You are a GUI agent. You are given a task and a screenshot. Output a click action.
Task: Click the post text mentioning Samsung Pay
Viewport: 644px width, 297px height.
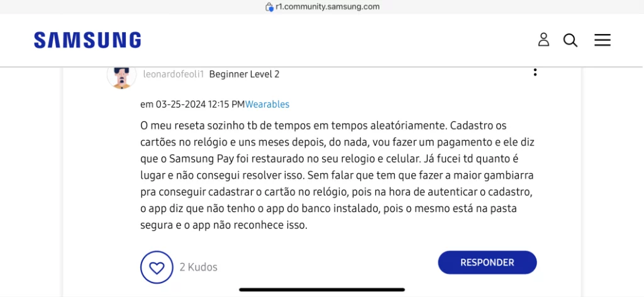[336, 176]
